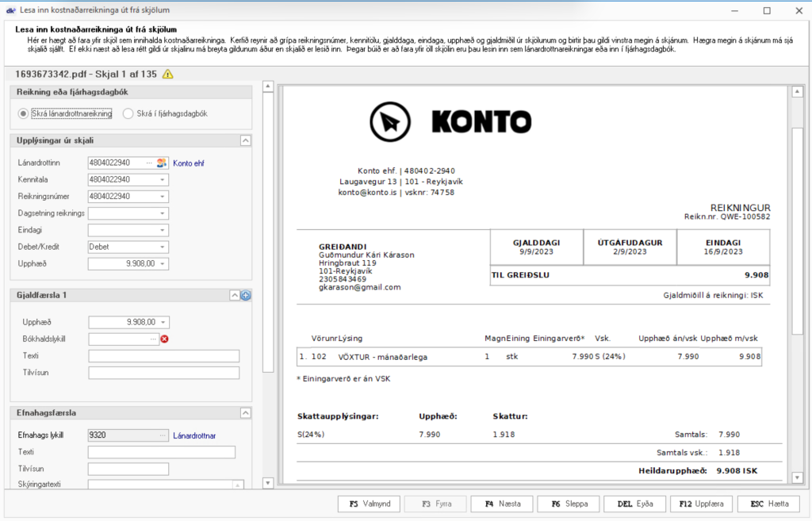Viewport: 812px width, 521px height.
Task: Add a new Gjaldfærsla with the plus icon
Action: click(246, 295)
